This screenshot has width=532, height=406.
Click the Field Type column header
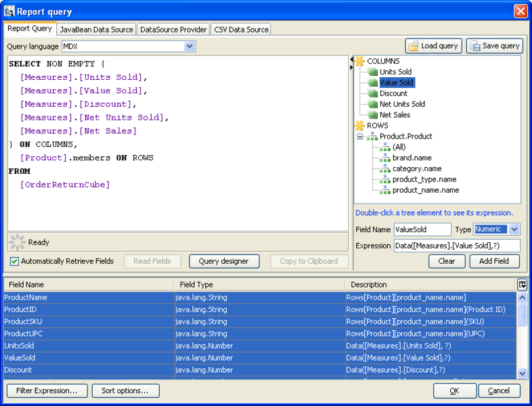tap(259, 285)
